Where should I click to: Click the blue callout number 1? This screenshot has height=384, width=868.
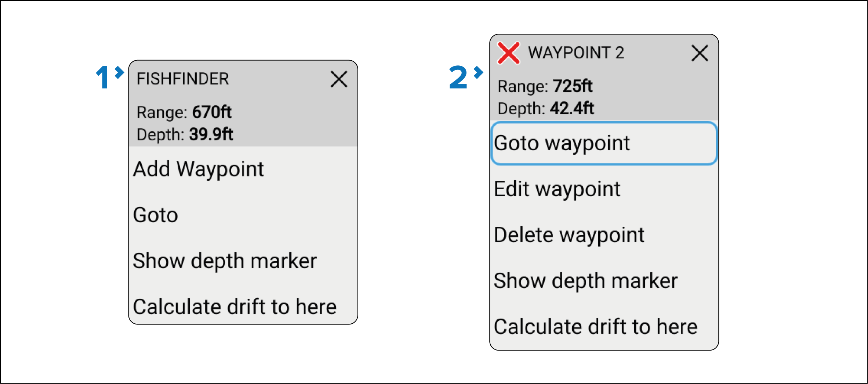pos(102,77)
